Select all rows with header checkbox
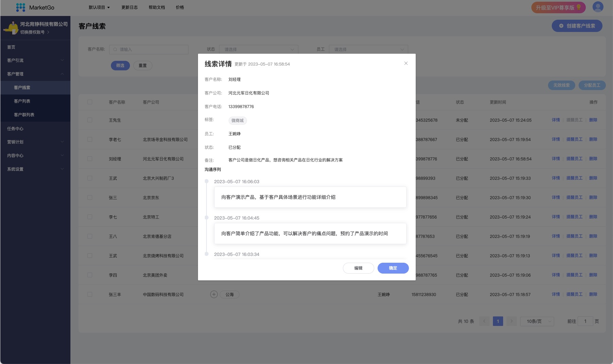 [x=90, y=102]
